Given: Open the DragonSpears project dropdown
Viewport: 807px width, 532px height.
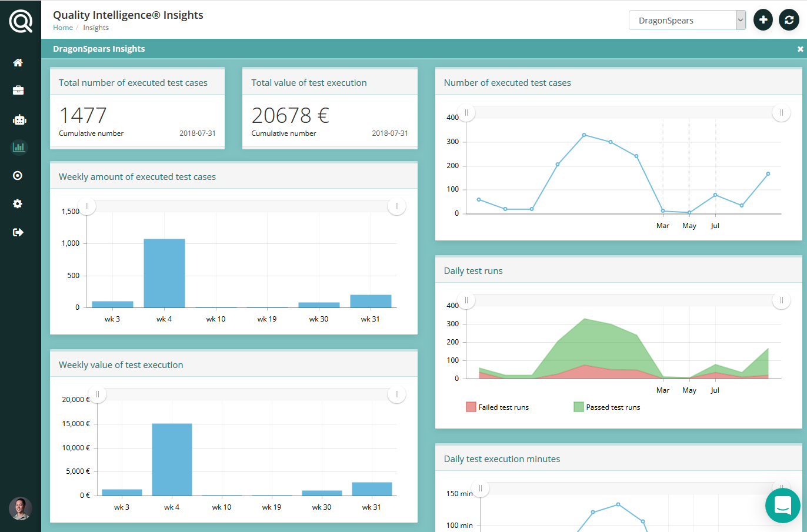Looking at the screenshot, I should tap(687, 20).
